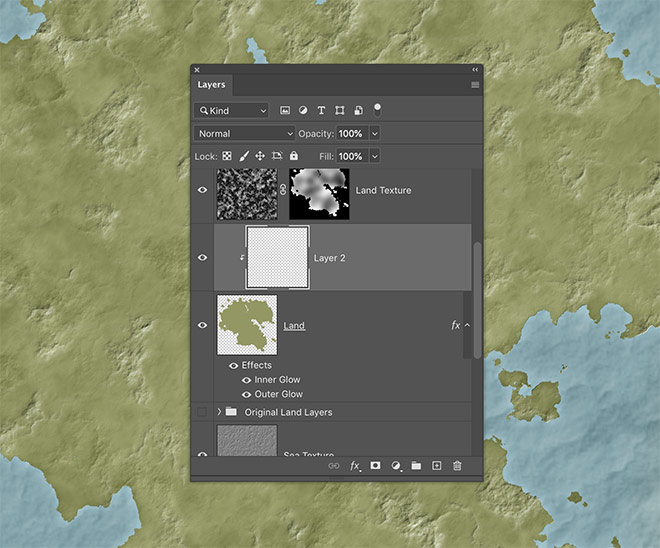The height and width of the screenshot is (548, 660).
Task: Click the pixel layer filter icon
Action: (x=285, y=110)
